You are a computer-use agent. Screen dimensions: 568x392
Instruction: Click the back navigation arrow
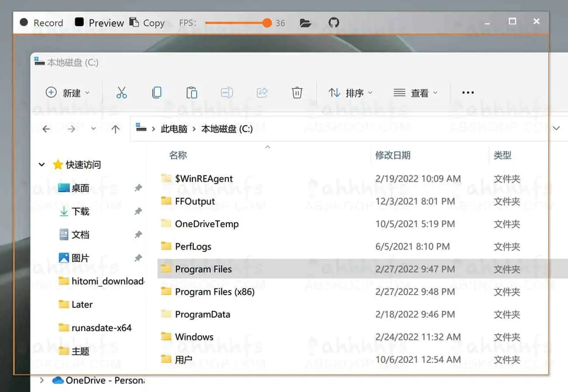46,129
